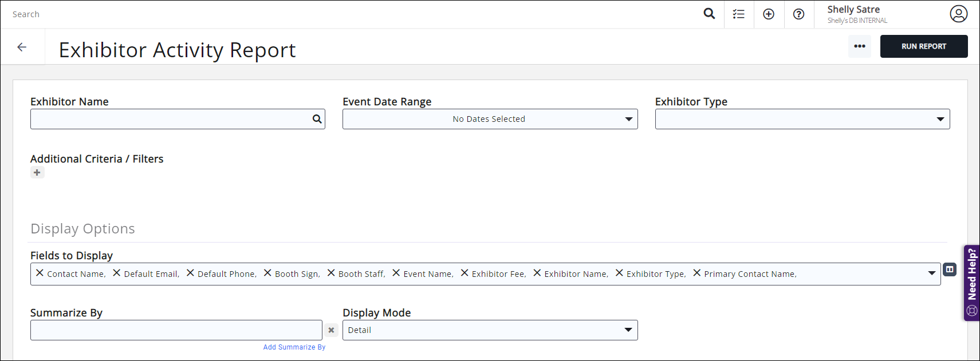Expand the Event Date Range dropdown
Image resolution: width=980 pixels, height=361 pixels.
pyautogui.click(x=628, y=119)
